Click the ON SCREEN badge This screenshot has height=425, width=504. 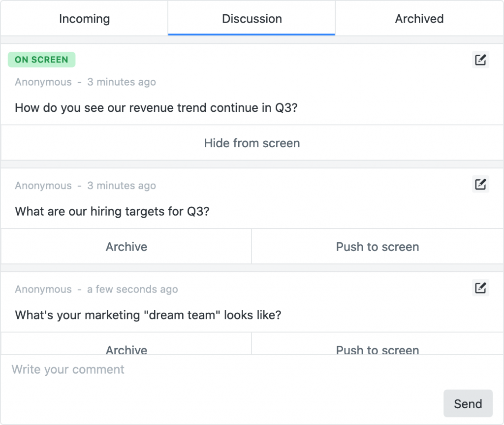pyautogui.click(x=41, y=59)
